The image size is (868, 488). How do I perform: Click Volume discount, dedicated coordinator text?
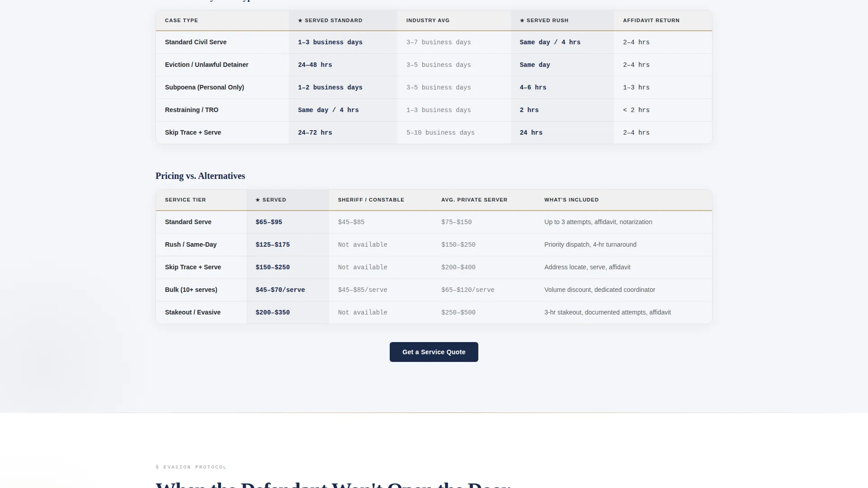pyautogui.click(x=599, y=290)
